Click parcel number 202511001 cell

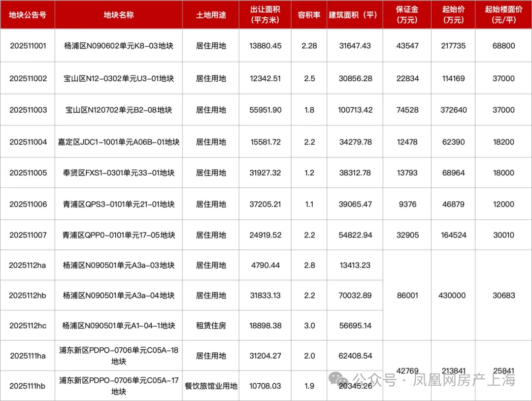[x=28, y=46]
